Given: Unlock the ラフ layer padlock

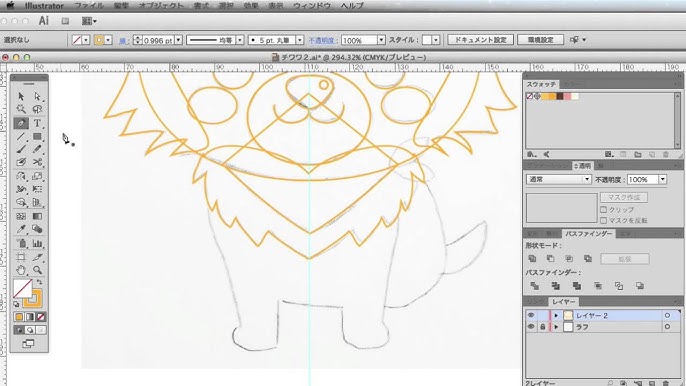Looking at the screenshot, I should [542, 327].
